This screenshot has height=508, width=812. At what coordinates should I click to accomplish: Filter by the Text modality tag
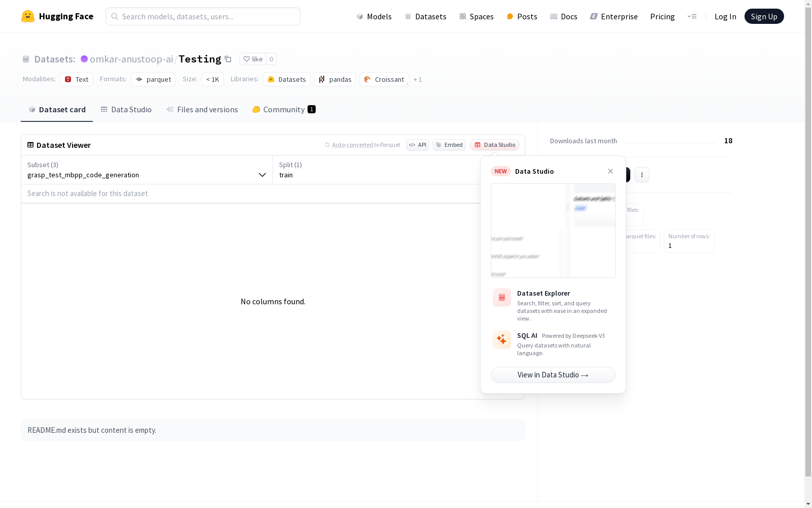(77, 79)
